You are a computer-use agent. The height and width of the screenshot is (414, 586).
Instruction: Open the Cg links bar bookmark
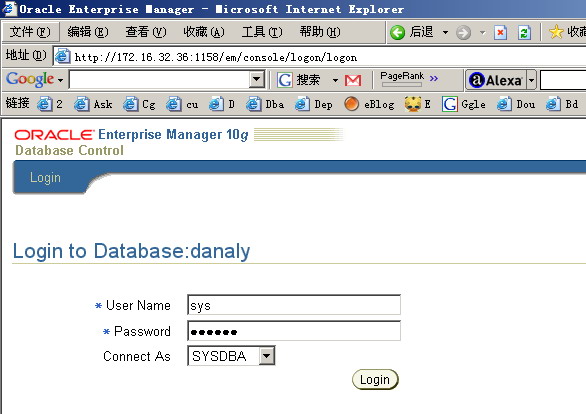click(139, 104)
